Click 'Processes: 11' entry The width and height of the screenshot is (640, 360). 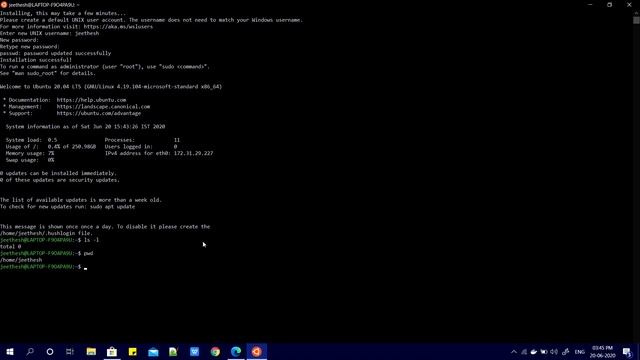[142, 140]
